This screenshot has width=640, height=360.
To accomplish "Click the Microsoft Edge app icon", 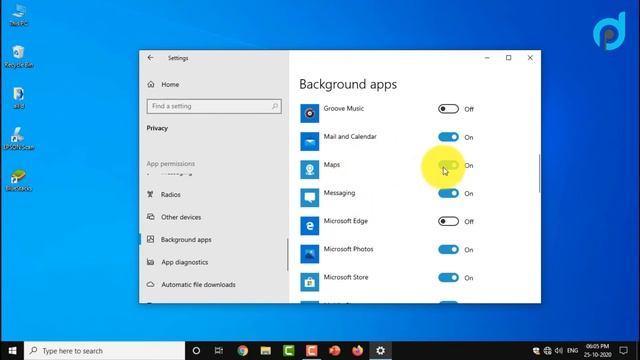I will pyautogui.click(x=310, y=226).
